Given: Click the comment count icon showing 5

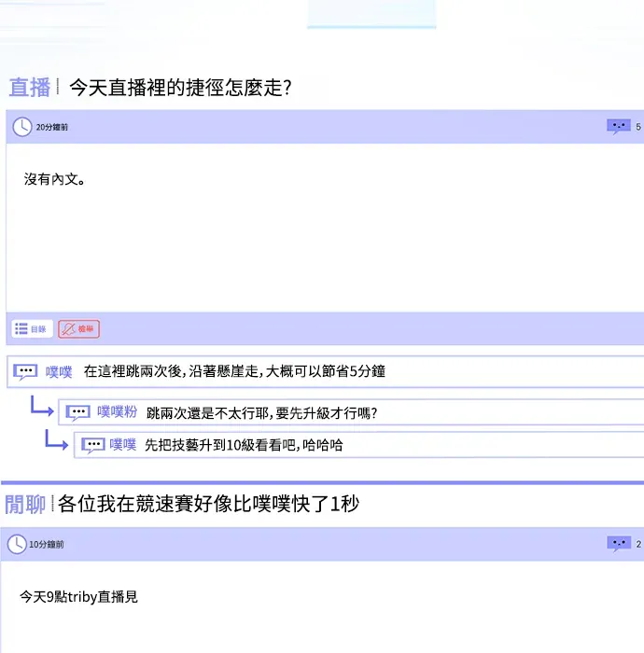Looking at the screenshot, I should (618, 126).
